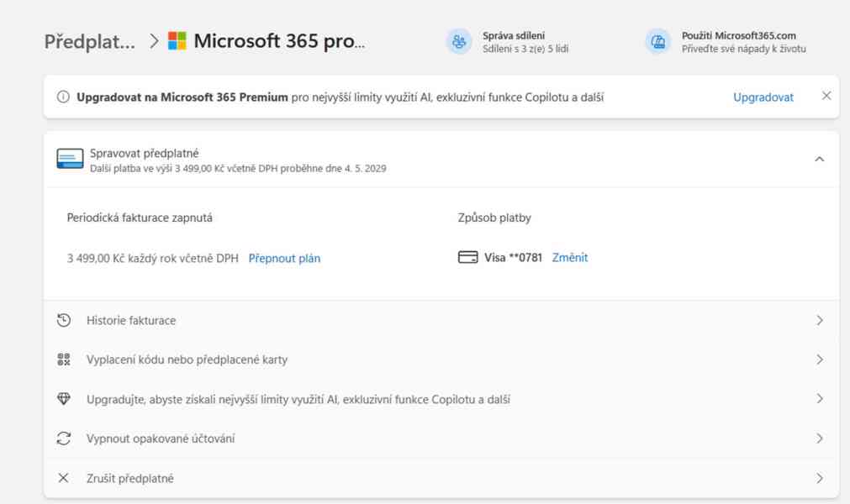Click the info icon in upgrade banner
The height and width of the screenshot is (504, 850).
coord(63,97)
